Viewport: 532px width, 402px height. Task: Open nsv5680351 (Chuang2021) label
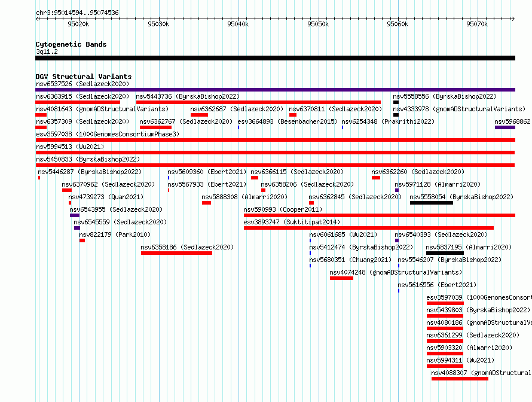(x=350, y=260)
